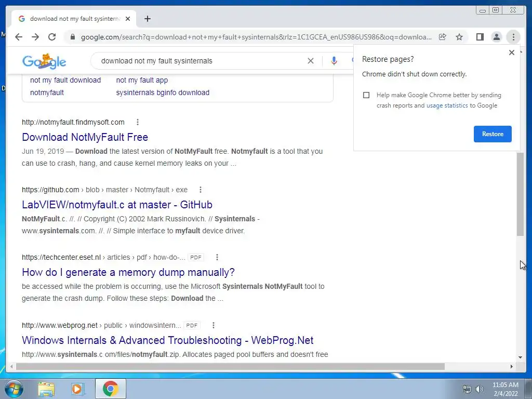Click the scroll-left arrow

click(x=11, y=366)
